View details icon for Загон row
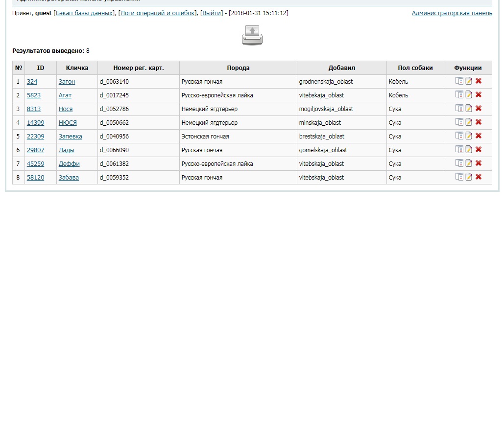Screen dimensions: 504x435 pyautogui.click(x=459, y=81)
